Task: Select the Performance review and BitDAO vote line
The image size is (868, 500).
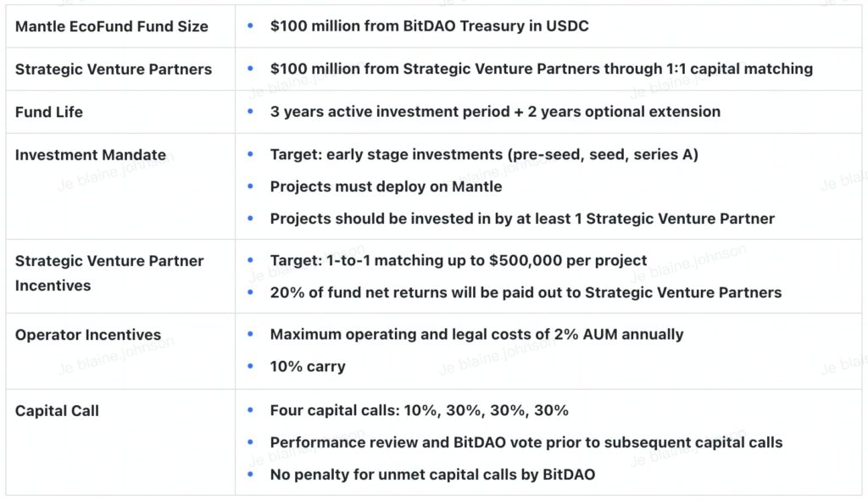Action: click(526, 442)
